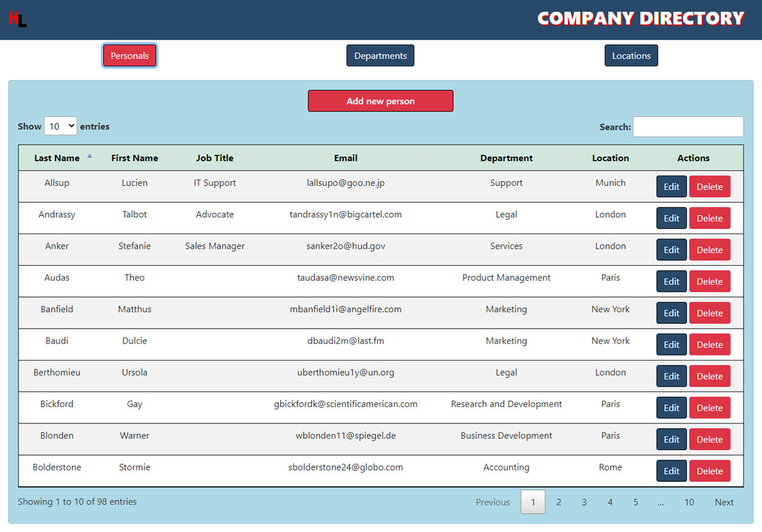Edit the Andrassy record
762x532 pixels.
click(671, 218)
